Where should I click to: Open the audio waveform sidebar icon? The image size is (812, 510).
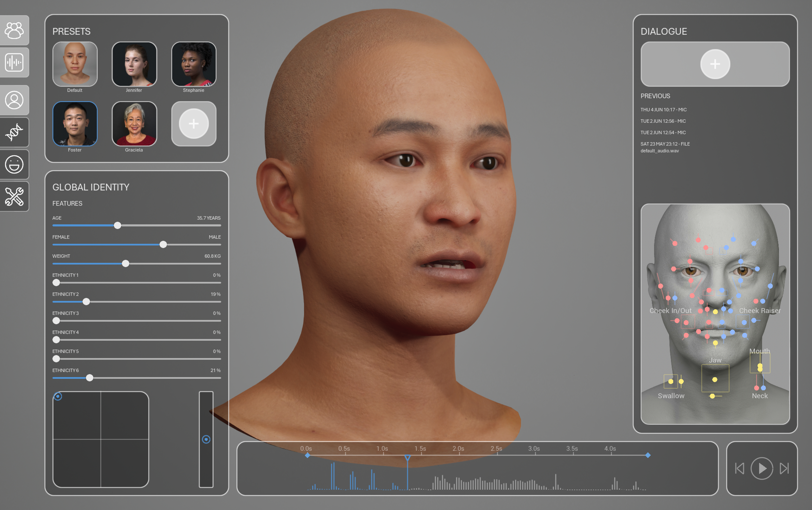click(14, 62)
